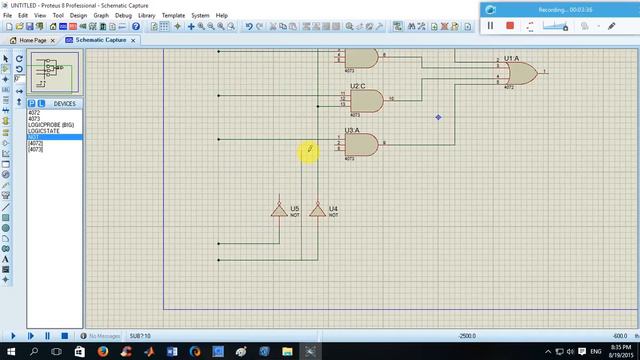
Task: Stop the simulation
Action: 64,336
